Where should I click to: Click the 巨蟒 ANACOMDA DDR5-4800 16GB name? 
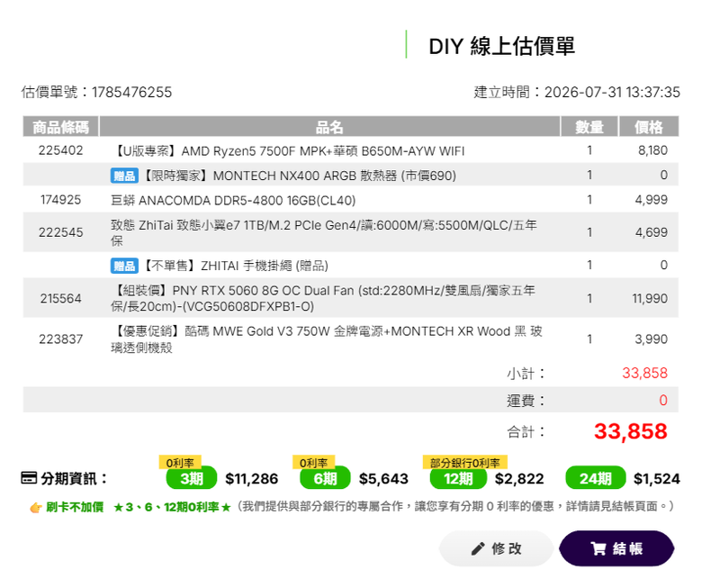(x=233, y=201)
